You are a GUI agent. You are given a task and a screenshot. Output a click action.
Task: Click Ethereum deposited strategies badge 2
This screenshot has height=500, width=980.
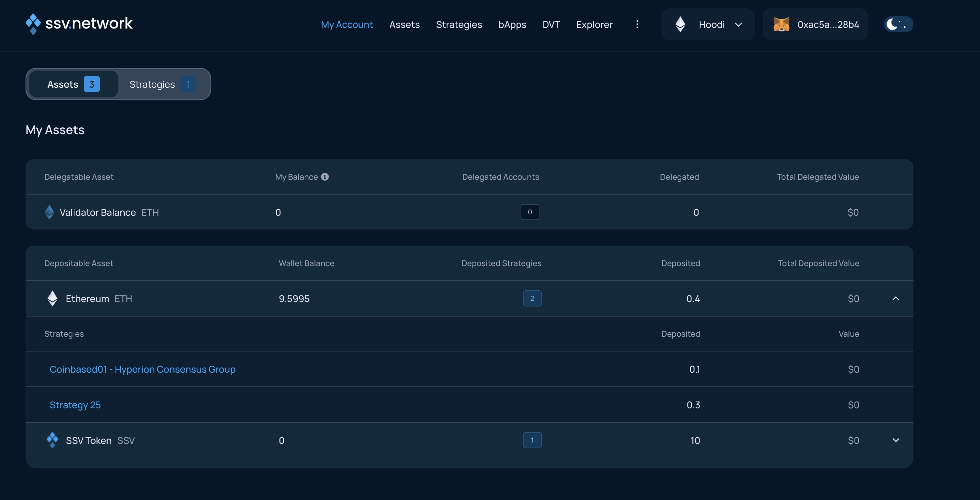(x=532, y=298)
